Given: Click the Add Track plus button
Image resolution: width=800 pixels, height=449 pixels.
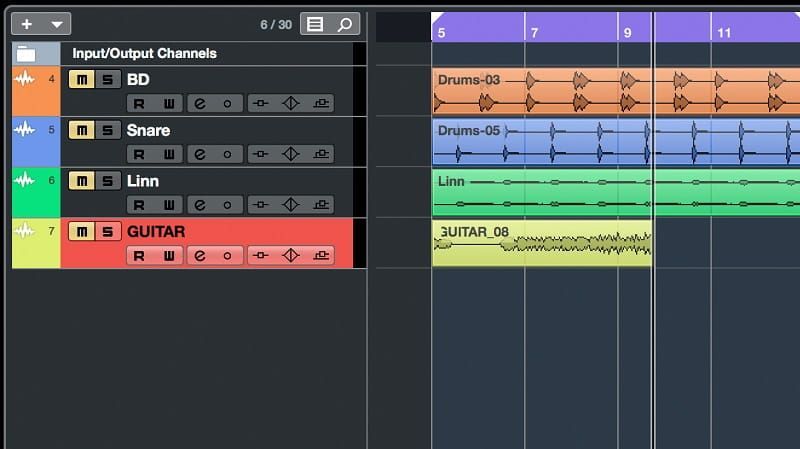Looking at the screenshot, I should click(x=26, y=24).
